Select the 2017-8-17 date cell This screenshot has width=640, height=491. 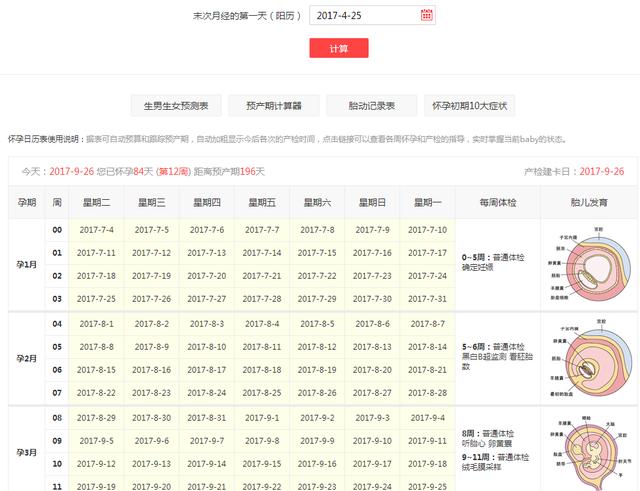point(207,370)
